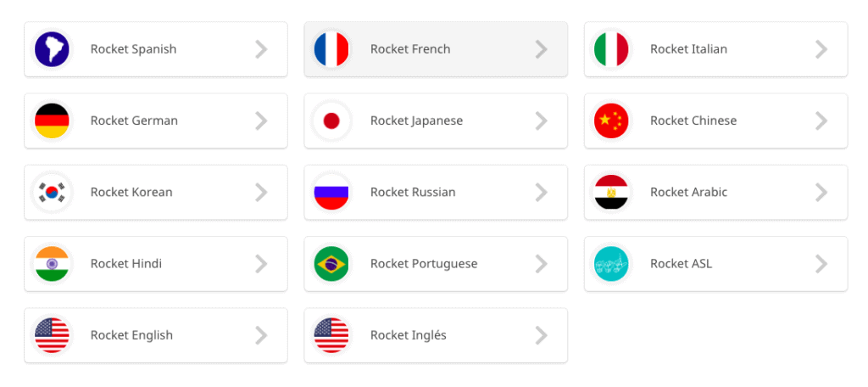868x387 pixels.
Task: Select the highlighted Rocket French card
Action: pyautogui.click(x=436, y=49)
